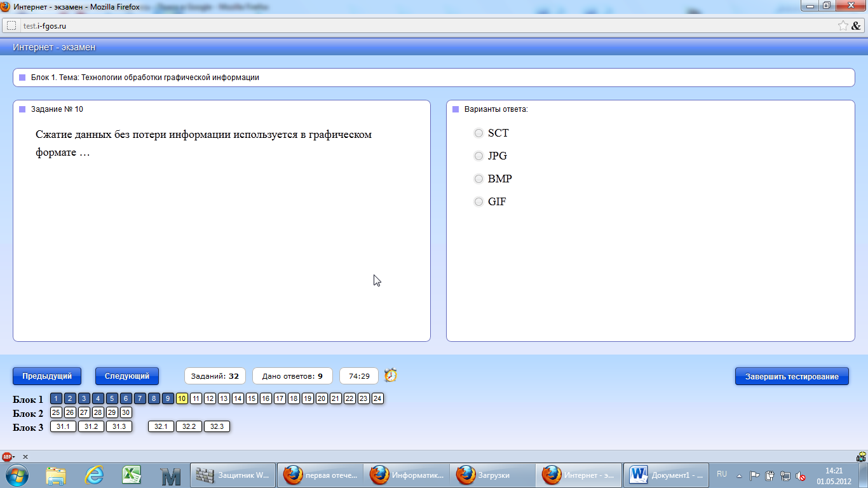The image size is (868, 488).
Task: Go to the next question with Следующий
Action: coord(127,376)
